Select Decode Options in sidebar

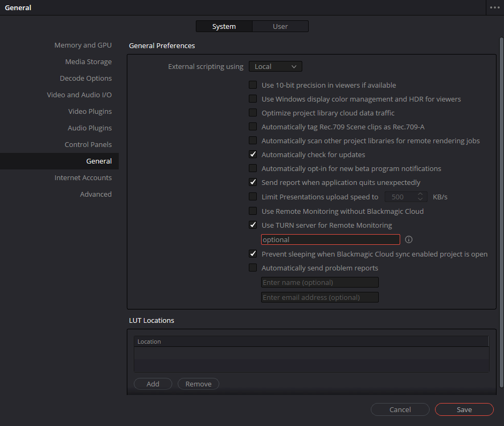tap(86, 79)
